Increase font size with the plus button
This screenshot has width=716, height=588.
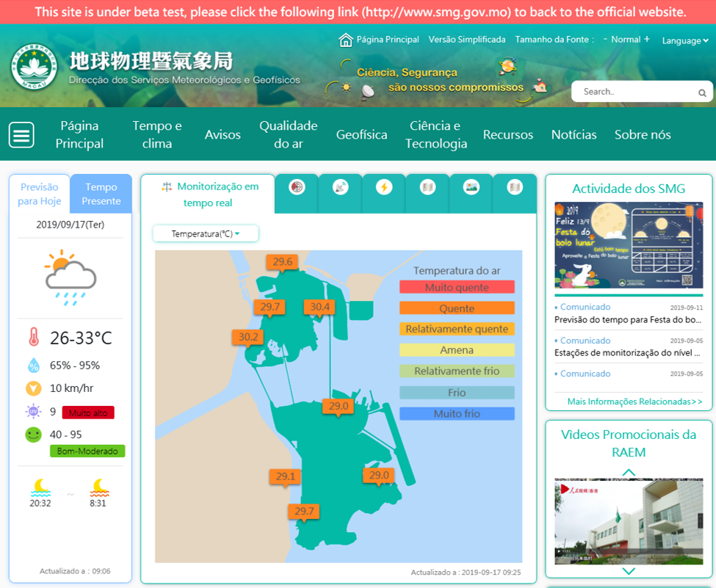pyautogui.click(x=646, y=39)
